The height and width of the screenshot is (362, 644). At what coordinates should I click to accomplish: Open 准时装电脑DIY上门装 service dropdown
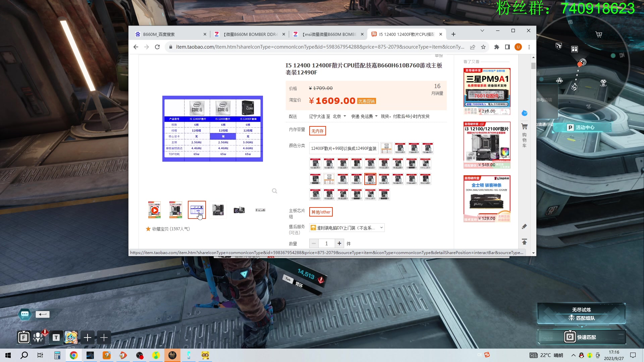[347, 228]
